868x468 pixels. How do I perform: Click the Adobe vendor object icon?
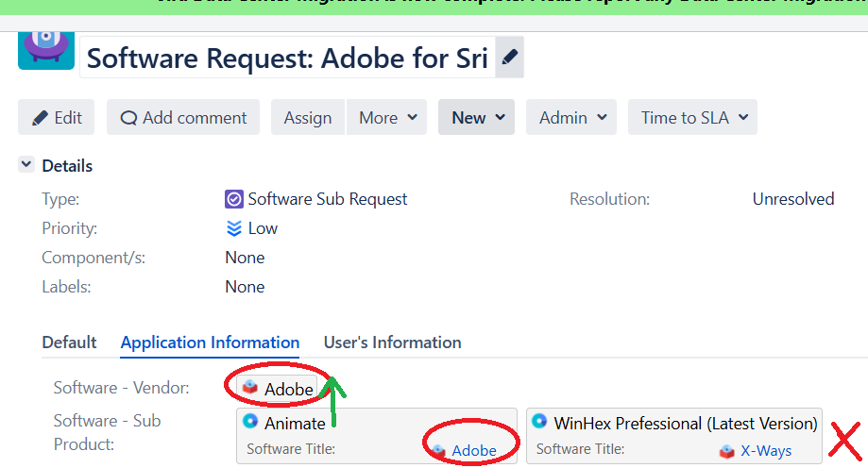pyautogui.click(x=250, y=387)
